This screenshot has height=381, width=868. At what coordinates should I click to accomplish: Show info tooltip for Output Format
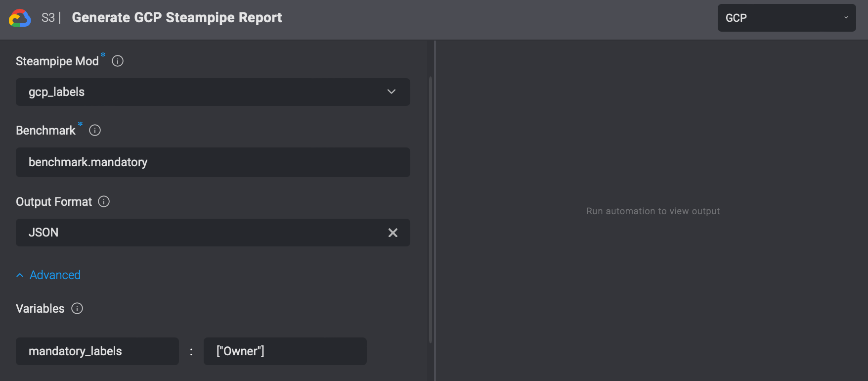(104, 201)
